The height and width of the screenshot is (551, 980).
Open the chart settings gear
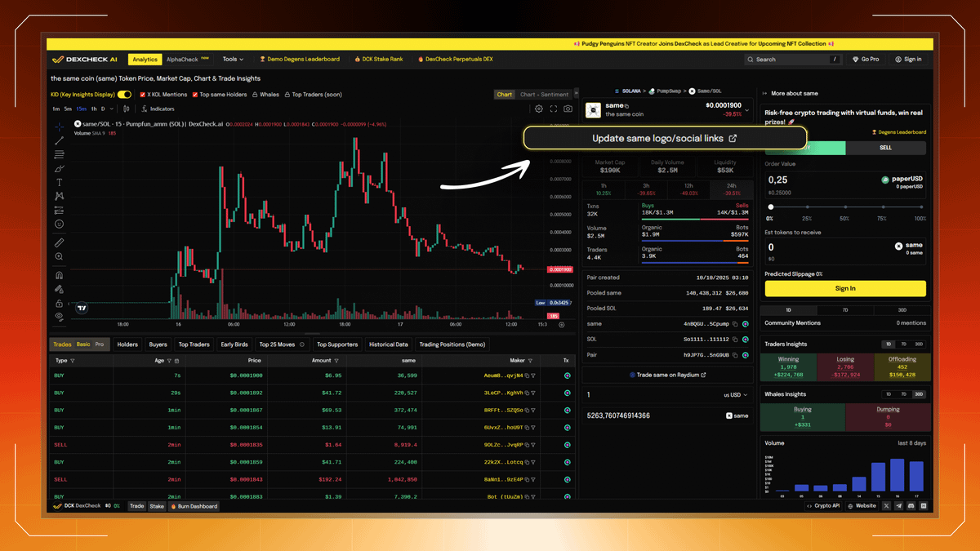point(539,109)
